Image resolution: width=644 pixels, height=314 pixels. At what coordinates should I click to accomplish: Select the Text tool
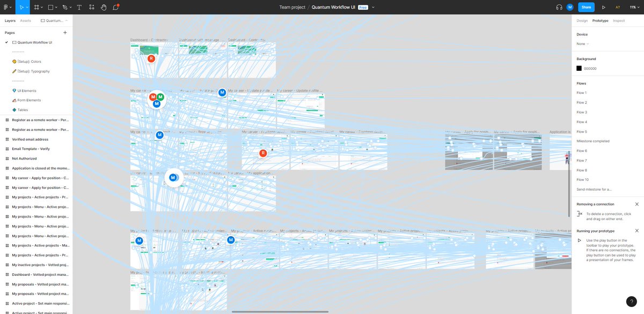[x=79, y=7]
